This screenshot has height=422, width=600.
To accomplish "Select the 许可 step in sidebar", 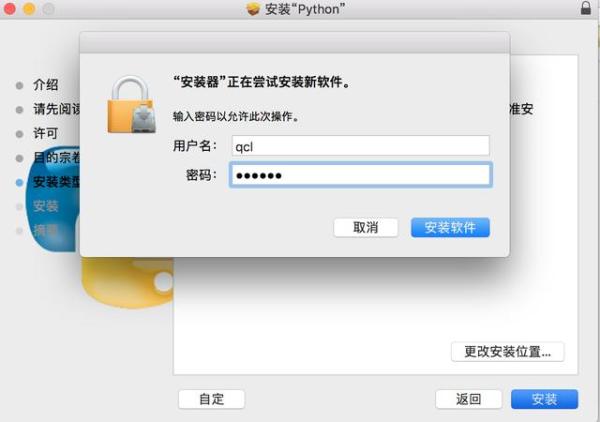I will [x=45, y=134].
